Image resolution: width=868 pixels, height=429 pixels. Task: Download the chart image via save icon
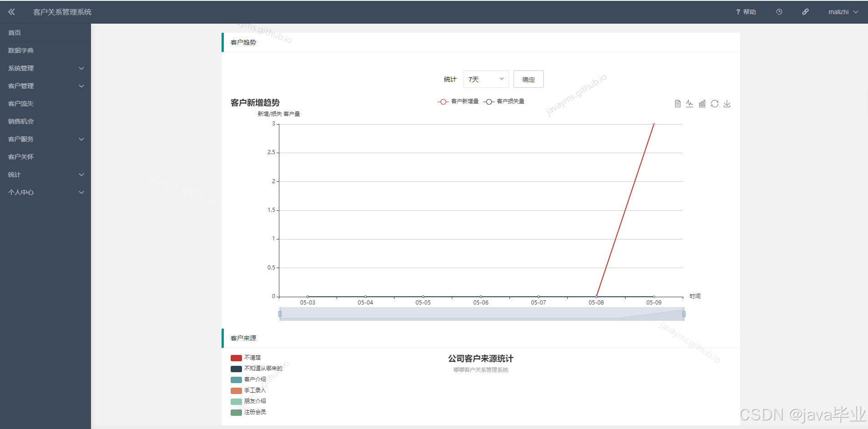pos(727,103)
